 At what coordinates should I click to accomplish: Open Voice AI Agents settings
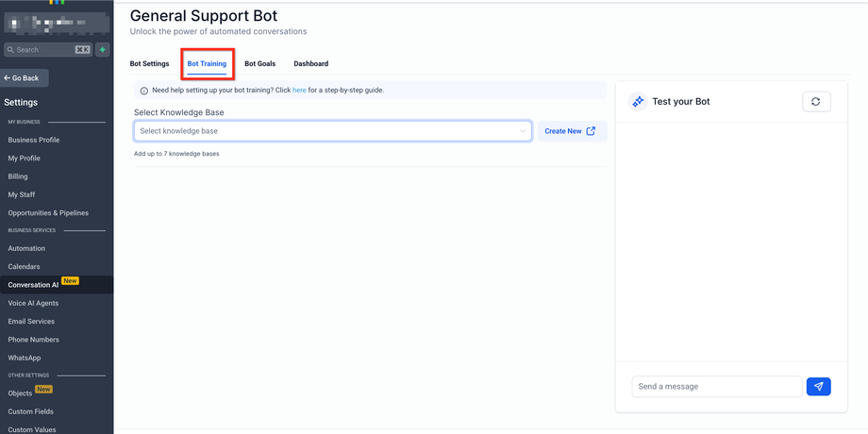click(33, 303)
